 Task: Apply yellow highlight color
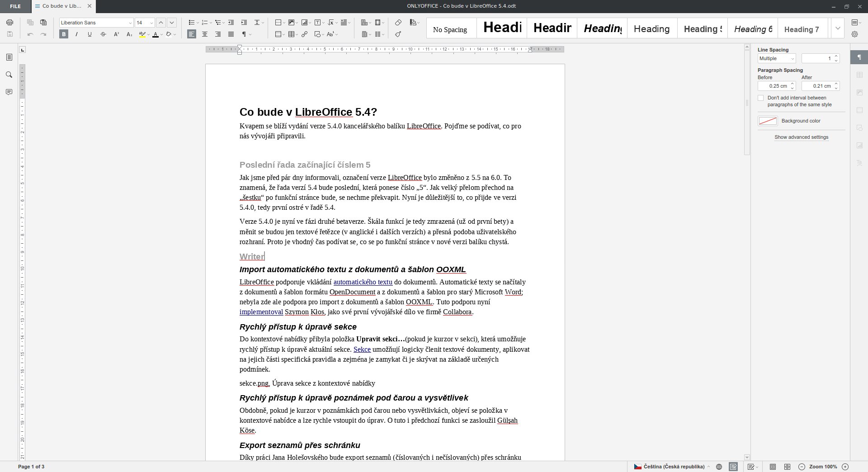tap(142, 34)
